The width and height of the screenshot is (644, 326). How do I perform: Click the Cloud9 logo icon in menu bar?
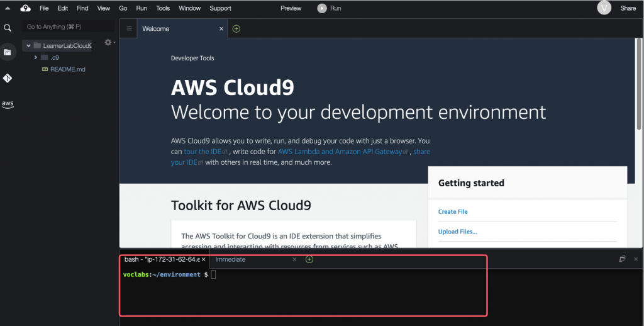click(25, 8)
